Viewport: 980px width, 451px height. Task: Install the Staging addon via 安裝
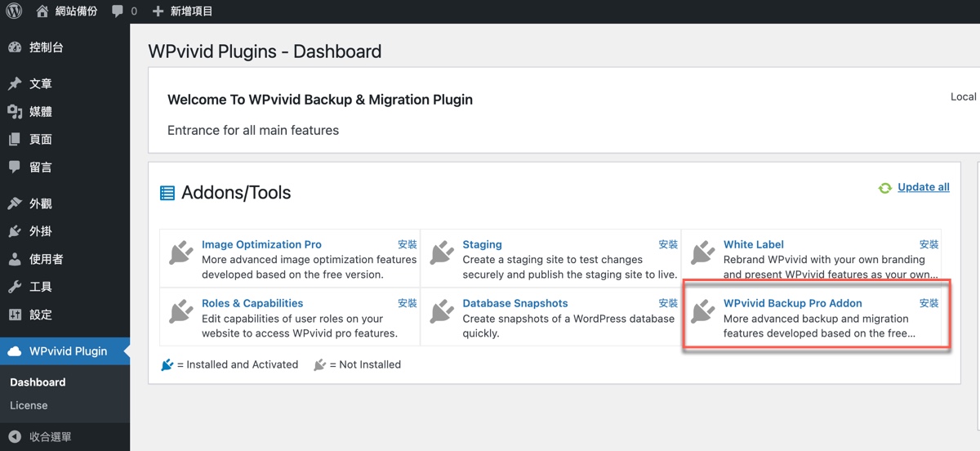(x=668, y=244)
